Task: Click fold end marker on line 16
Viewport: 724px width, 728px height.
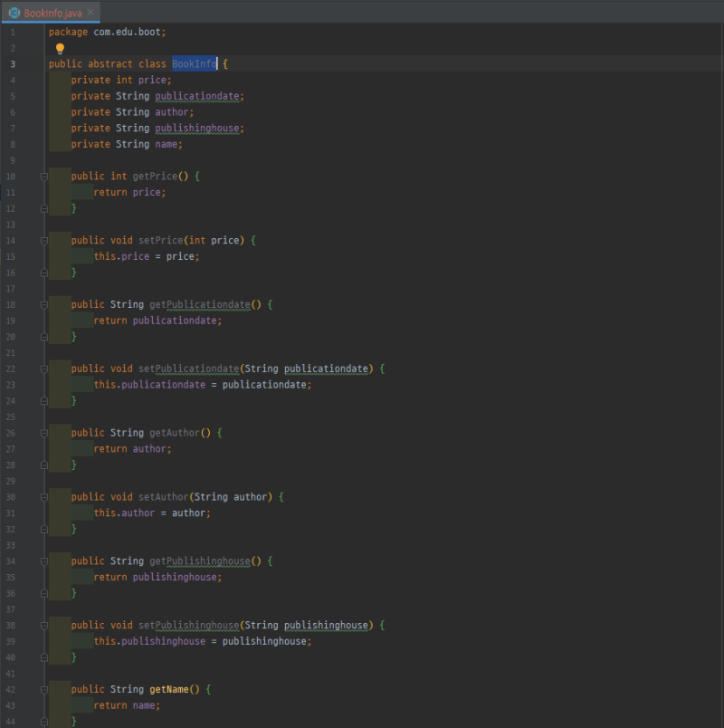Action: click(x=44, y=273)
